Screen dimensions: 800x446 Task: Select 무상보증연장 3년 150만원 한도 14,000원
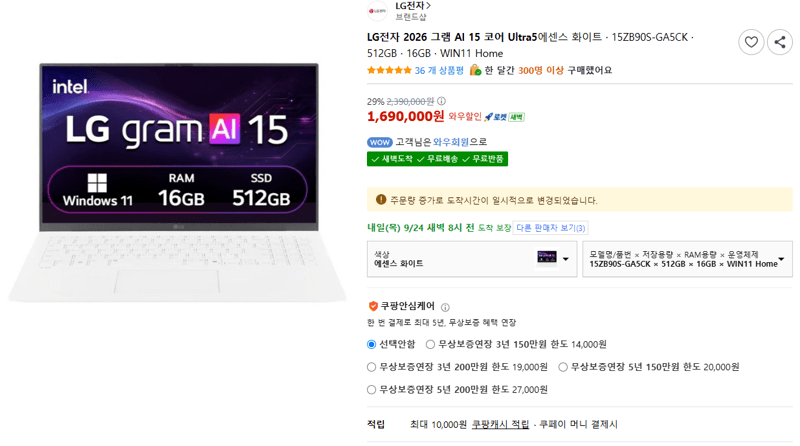[430, 344]
